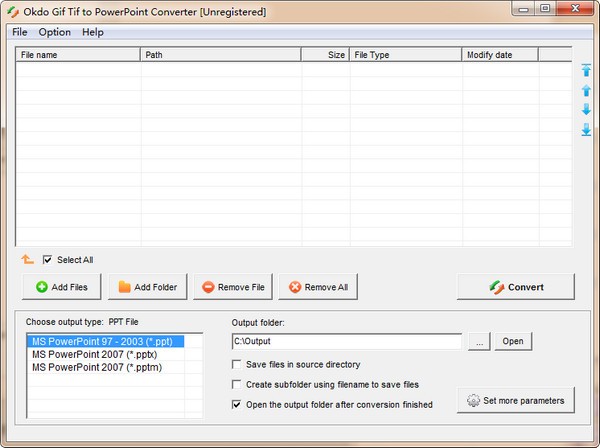Select MS PowerPoint 2007 (*.pptm) output type
600x448 pixels.
(106, 367)
